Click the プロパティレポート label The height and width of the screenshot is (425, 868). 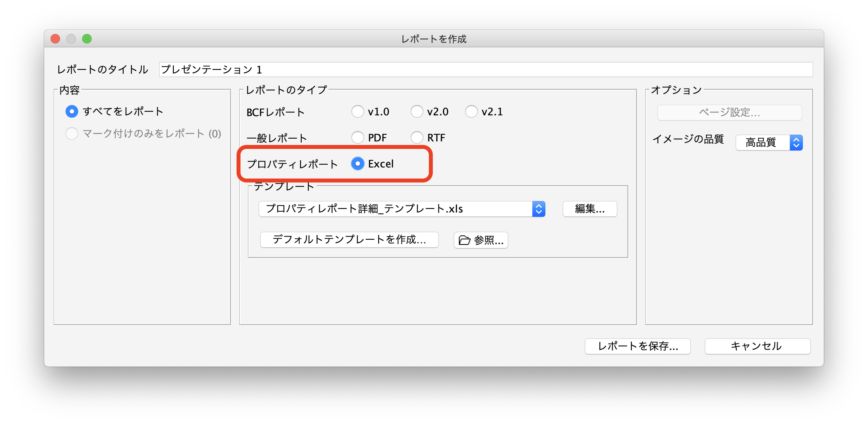[292, 164]
